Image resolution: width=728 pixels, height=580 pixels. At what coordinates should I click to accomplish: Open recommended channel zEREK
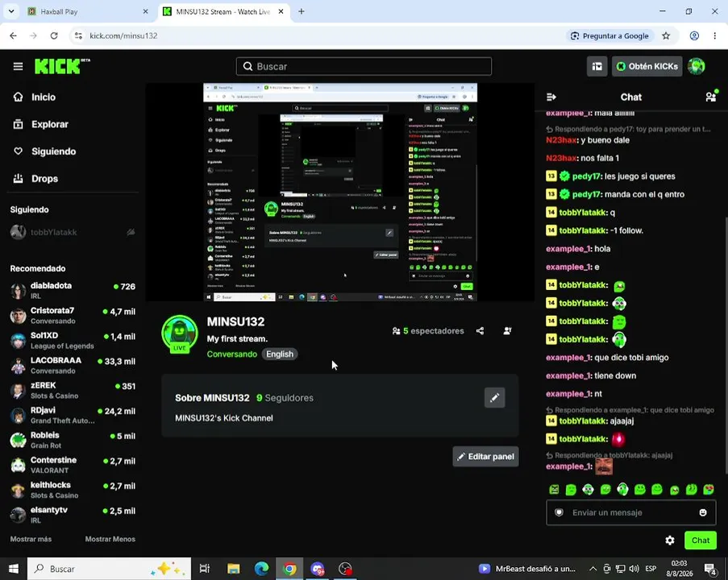(x=73, y=390)
